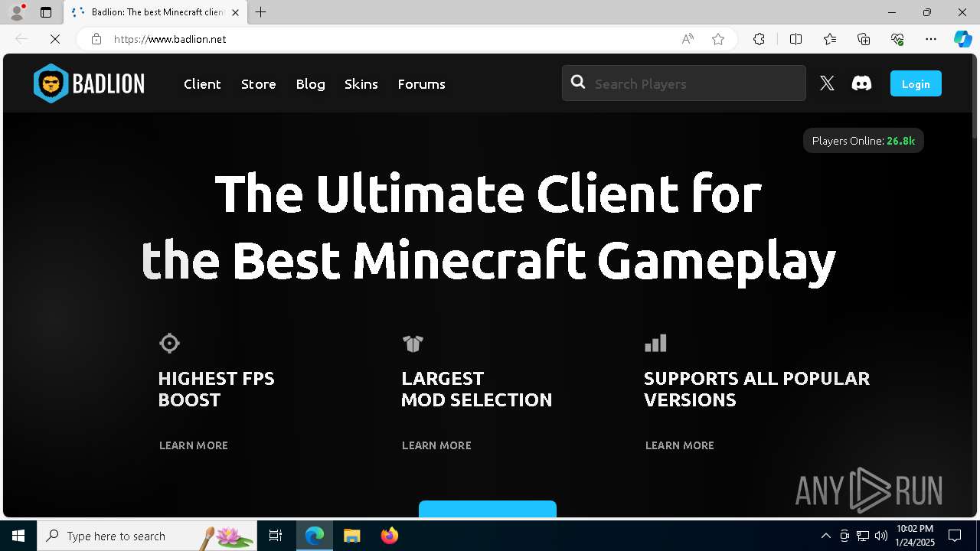Click the taskbar clock and date

(x=915, y=536)
